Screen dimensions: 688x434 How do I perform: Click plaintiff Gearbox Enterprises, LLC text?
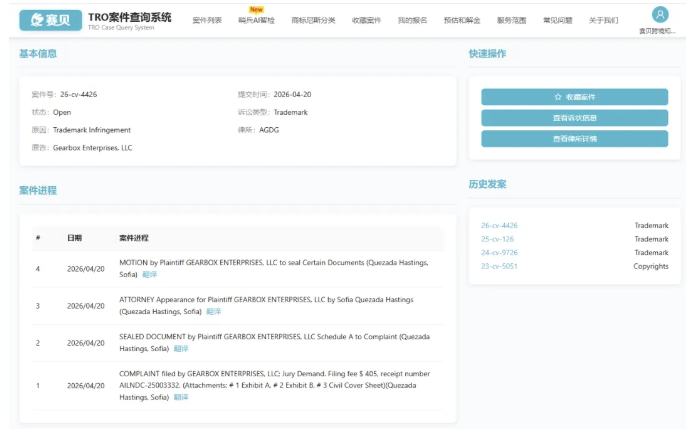point(93,148)
